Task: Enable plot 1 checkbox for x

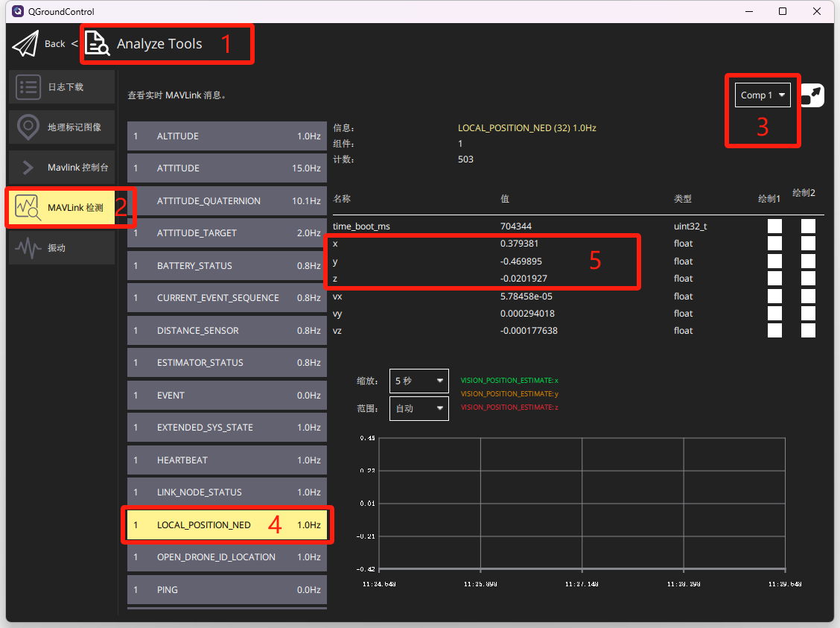Action: click(774, 244)
